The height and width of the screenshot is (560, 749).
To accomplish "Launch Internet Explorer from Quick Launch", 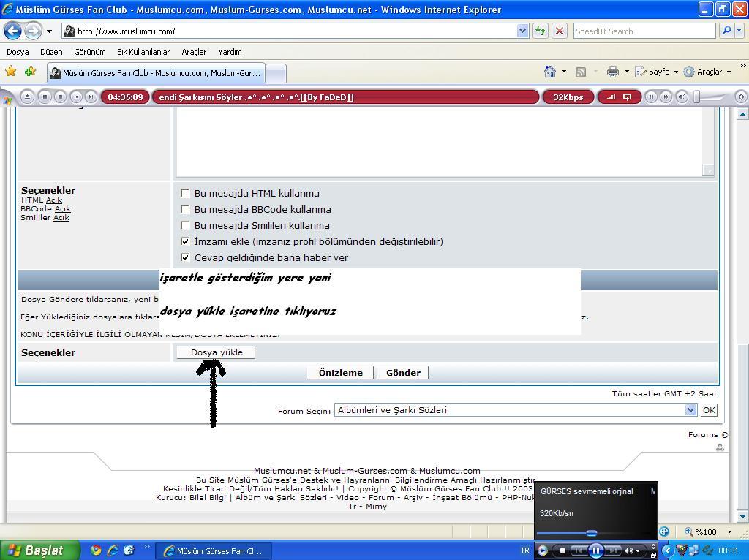I will pos(113,550).
